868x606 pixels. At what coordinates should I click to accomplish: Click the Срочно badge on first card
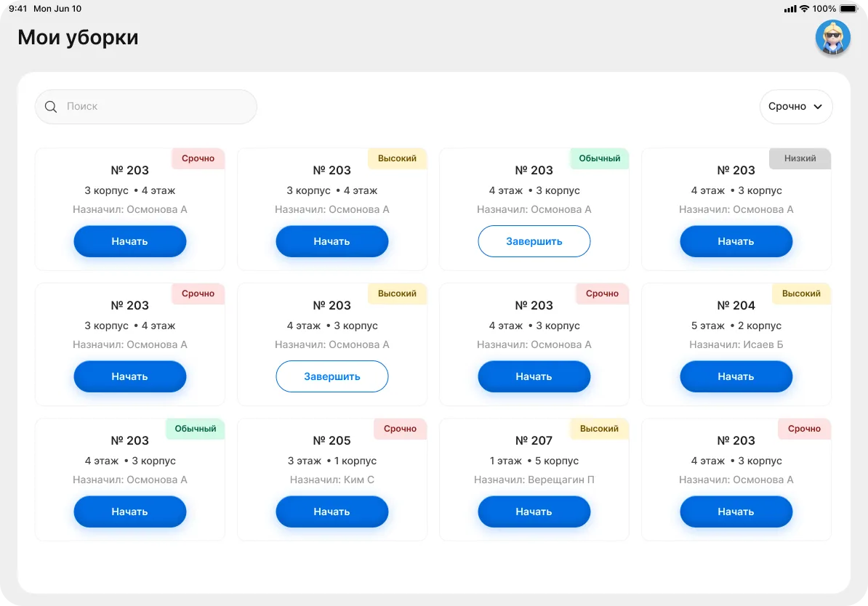coord(198,158)
